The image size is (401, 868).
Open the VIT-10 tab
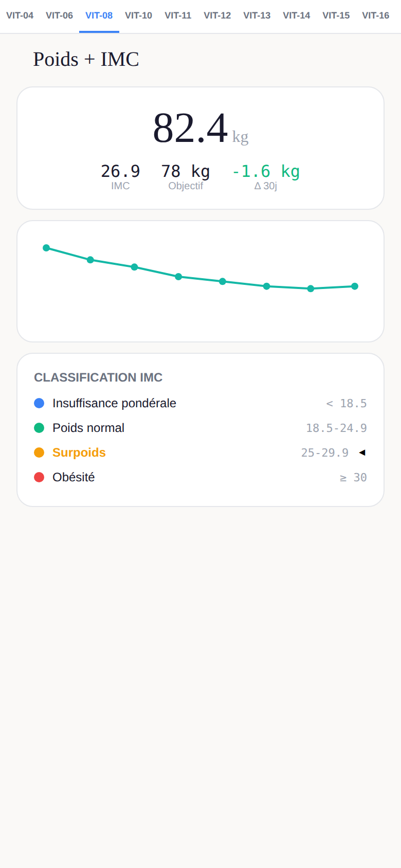[x=138, y=16]
